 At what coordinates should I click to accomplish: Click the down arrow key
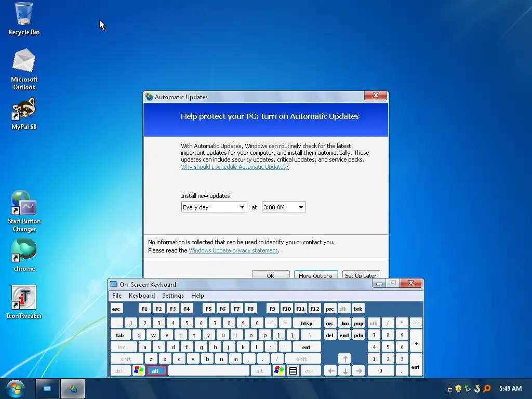coord(345,370)
